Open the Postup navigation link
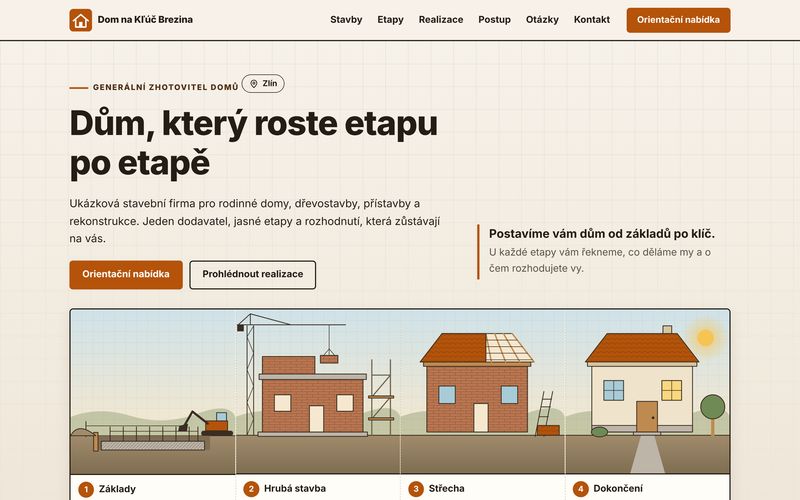Screen dimensions: 800x500 coord(494,20)
